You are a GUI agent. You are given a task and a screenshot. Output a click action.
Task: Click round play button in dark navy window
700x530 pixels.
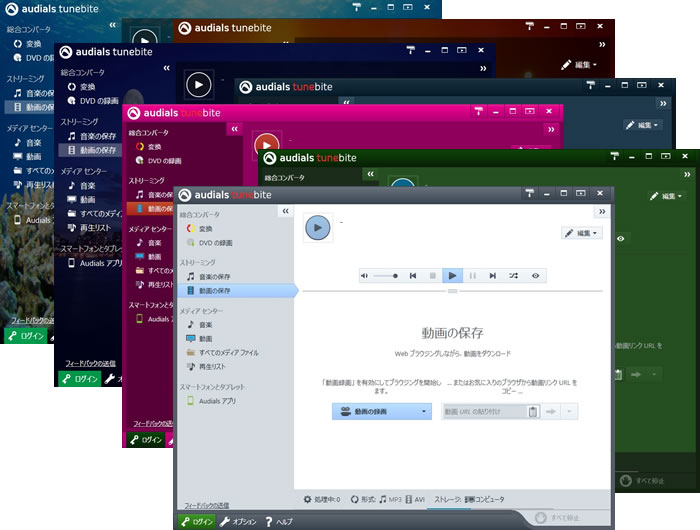pyautogui.click(x=199, y=84)
